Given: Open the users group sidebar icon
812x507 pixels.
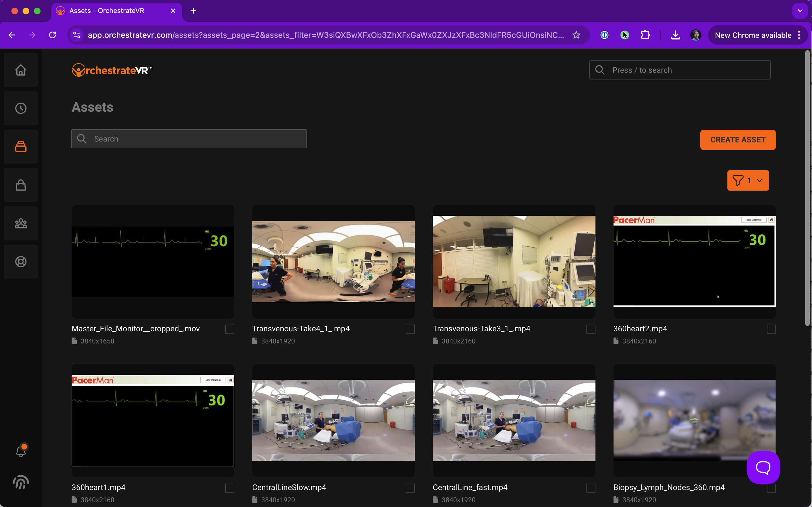Looking at the screenshot, I should [21, 223].
